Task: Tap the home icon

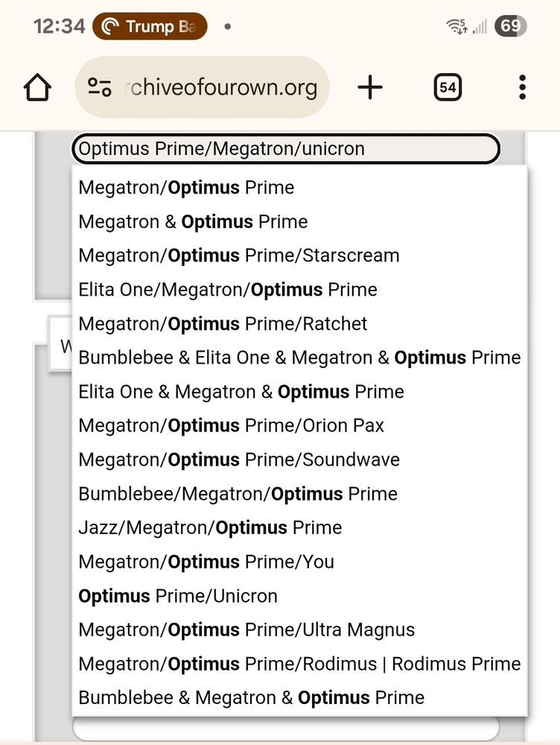Action: click(37, 86)
